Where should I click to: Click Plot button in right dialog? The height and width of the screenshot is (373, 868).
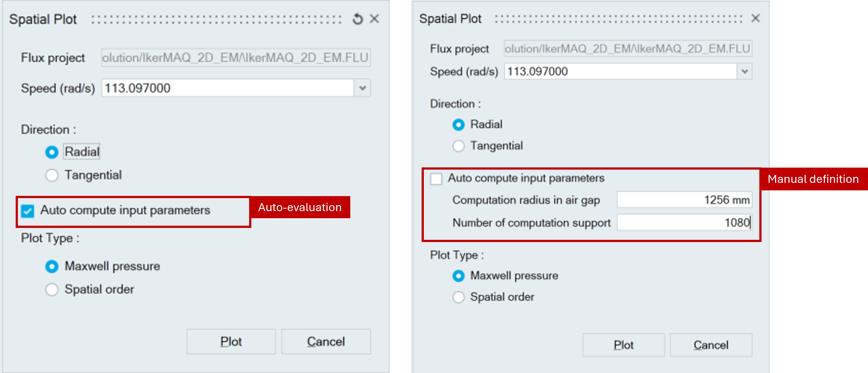click(623, 345)
